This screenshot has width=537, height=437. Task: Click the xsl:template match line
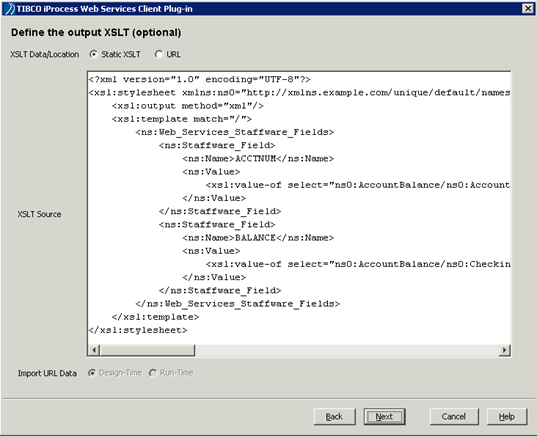182,119
